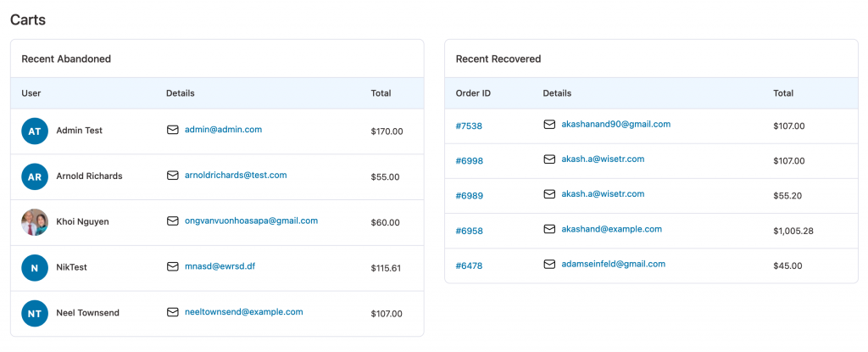Click envelope icon beside adamseinfeld@gmail.com
868x352 pixels.
point(549,265)
